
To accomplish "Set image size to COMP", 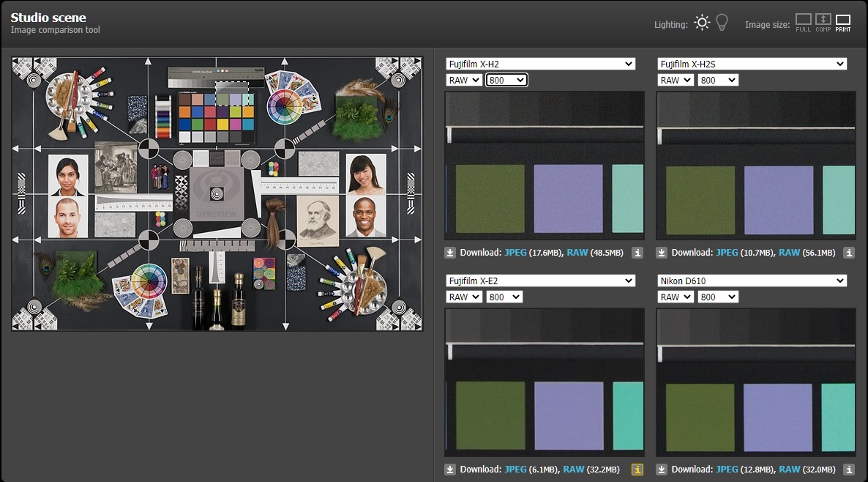I will [x=823, y=21].
